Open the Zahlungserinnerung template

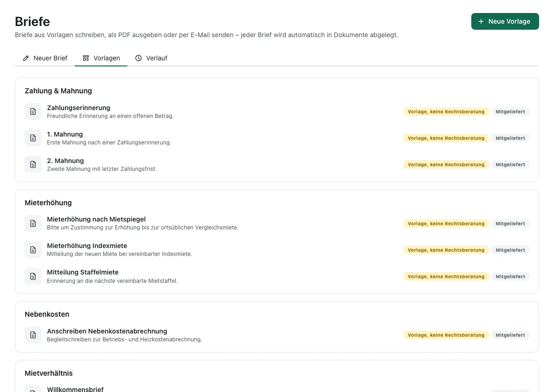pyautogui.click(x=79, y=108)
